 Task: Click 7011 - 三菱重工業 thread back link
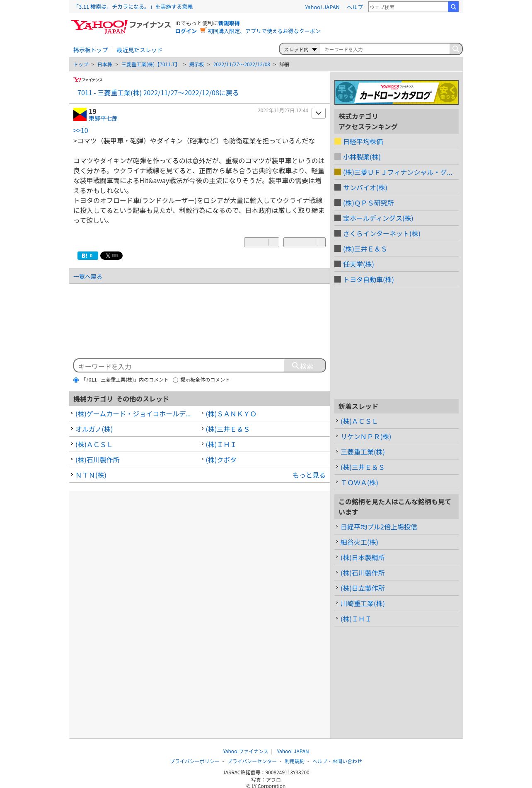click(x=158, y=93)
